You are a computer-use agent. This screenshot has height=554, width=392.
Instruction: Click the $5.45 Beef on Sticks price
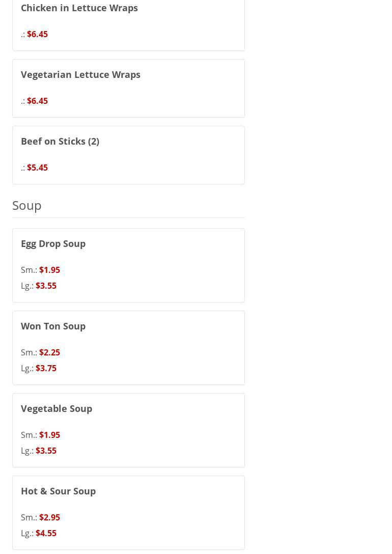[37, 168]
